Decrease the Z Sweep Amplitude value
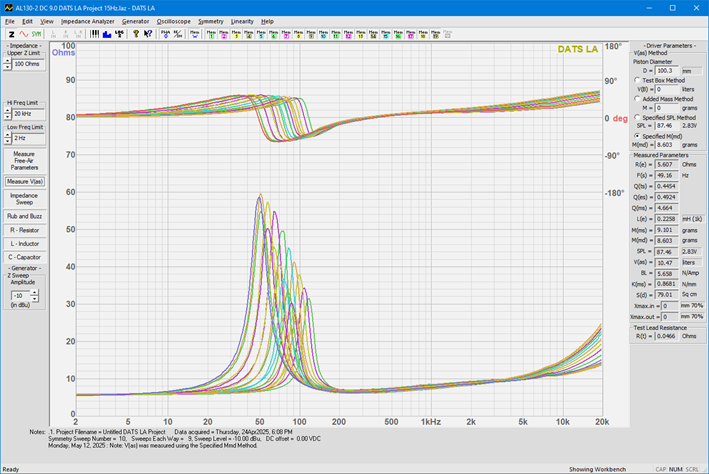The image size is (709, 474). 34,299
